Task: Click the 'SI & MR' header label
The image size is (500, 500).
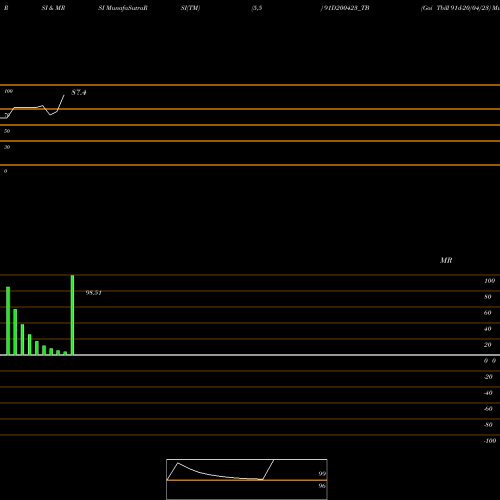Action: (53, 8)
